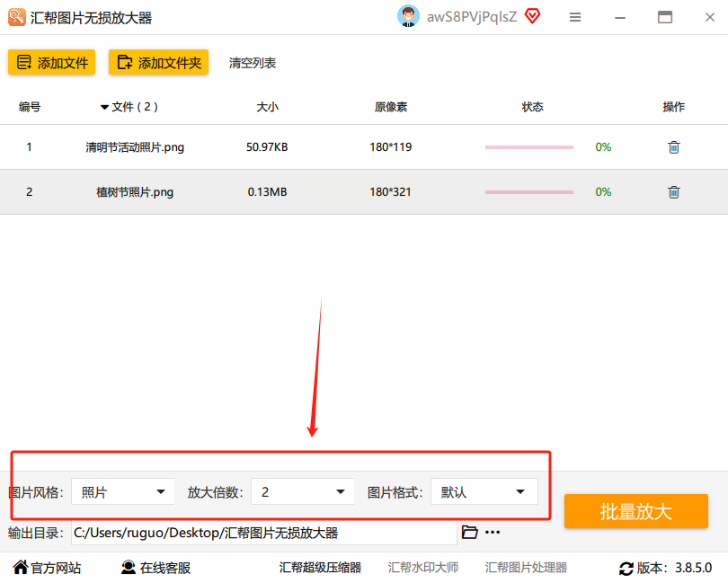Click the 添加文件夹 button

[x=158, y=62]
